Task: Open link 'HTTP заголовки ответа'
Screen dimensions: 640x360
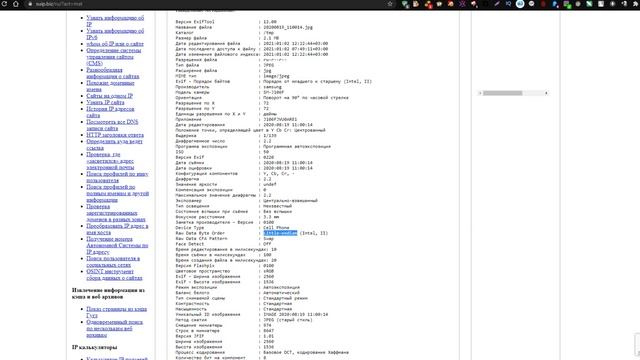Action: pos(115,135)
